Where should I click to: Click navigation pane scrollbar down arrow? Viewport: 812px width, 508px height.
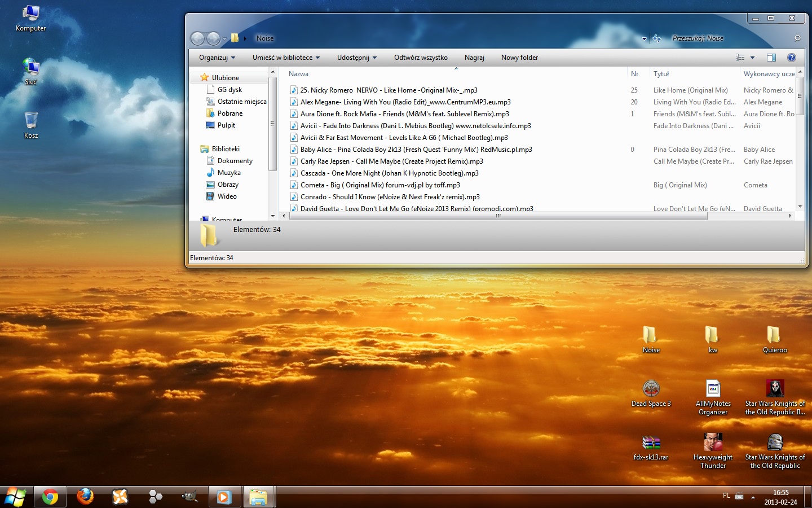tap(273, 216)
